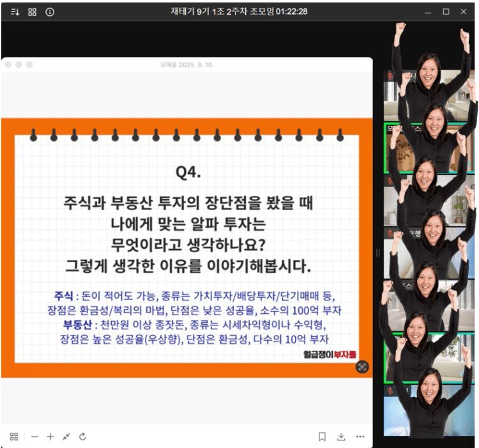Zoom in with the plus icon
Viewport: 479px width, 448px height.
coord(50,437)
